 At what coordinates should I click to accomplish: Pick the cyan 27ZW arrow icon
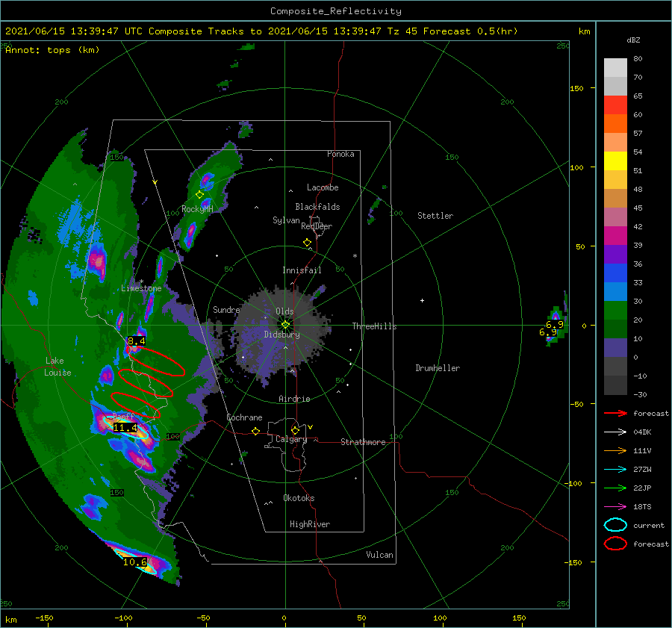[x=615, y=470]
